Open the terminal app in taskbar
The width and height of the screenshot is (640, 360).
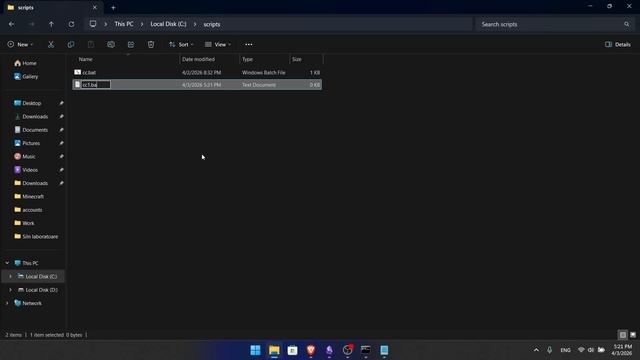(x=366, y=350)
